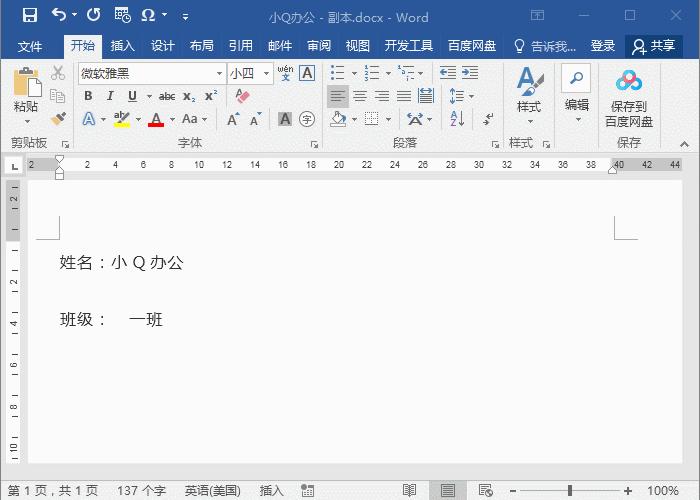Switch to the 审阅 tab
The image size is (700, 500).
click(x=319, y=46)
